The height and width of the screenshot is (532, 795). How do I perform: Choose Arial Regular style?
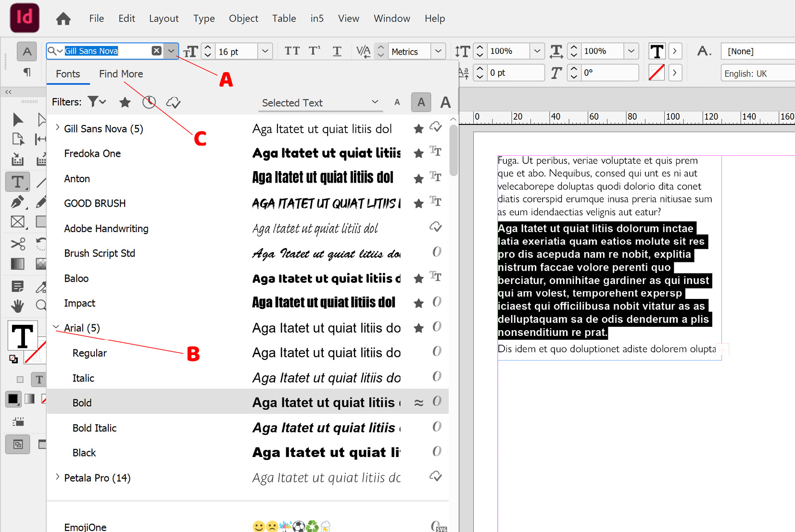248,353
